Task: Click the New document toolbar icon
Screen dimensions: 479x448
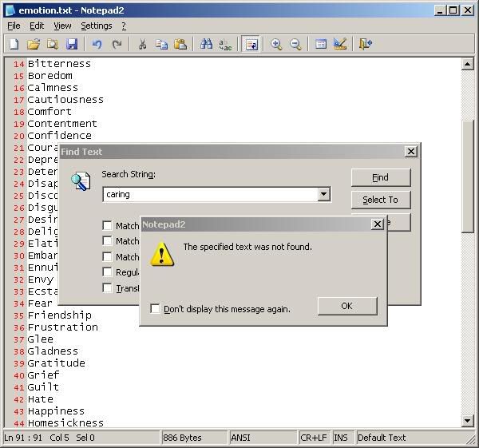Action: click(14, 44)
